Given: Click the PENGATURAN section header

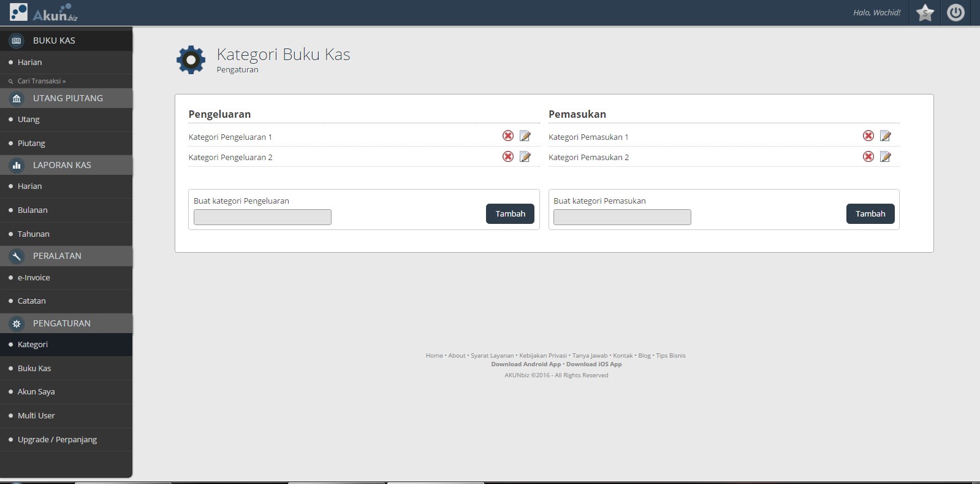Looking at the screenshot, I should [x=66, y=323].
